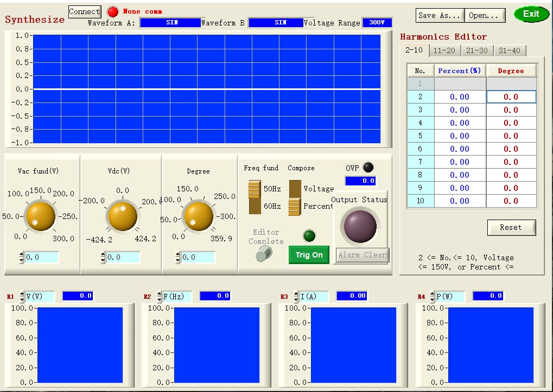Viewport: 553px width, 392px height.
Task: Click the Alarm Clear button
Action: (x=362, y=255)
